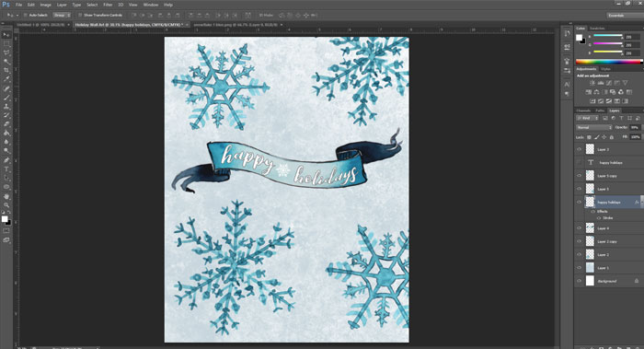The width and height of the screenshot is (644, 349).
Task: Add a Levels adjustment
Action: 601,83
